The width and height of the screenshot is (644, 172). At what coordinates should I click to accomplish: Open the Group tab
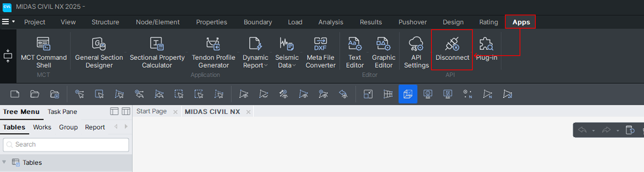coord(68,127)
